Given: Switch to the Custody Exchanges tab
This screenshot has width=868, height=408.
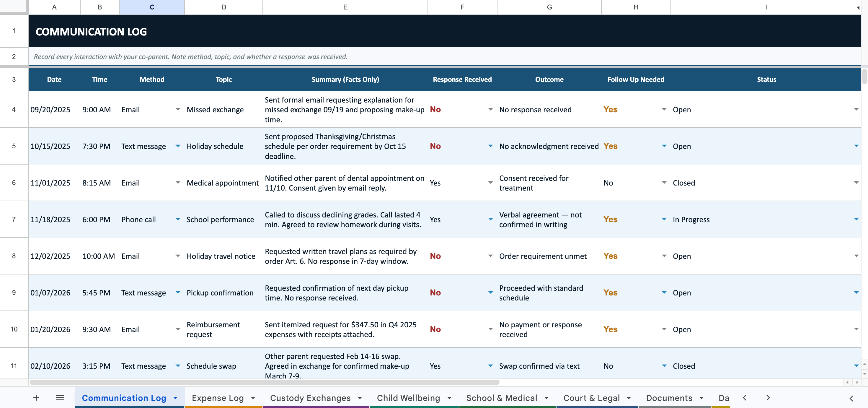Looking at the screenshot, I should 310,398.
